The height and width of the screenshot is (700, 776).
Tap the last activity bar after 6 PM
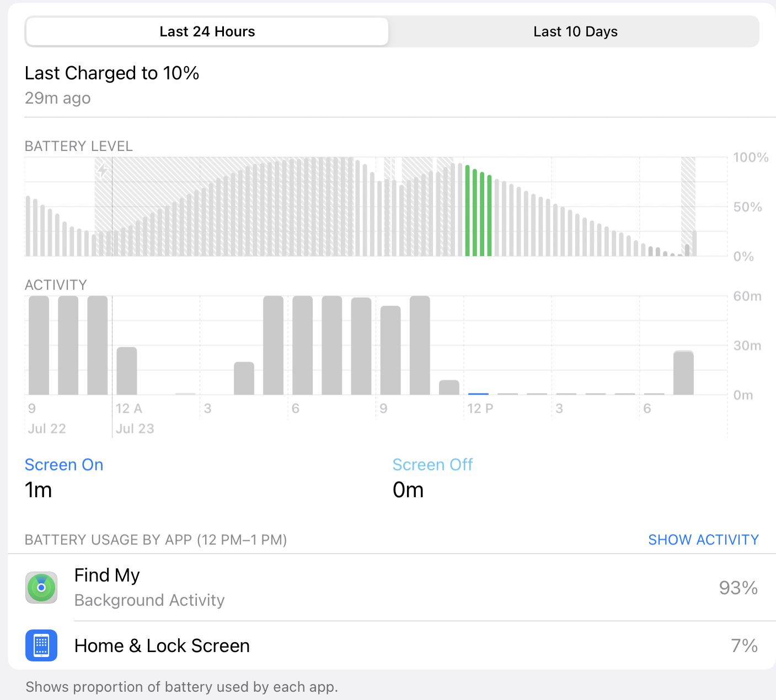pyautogui.click(x=683, y=373)
